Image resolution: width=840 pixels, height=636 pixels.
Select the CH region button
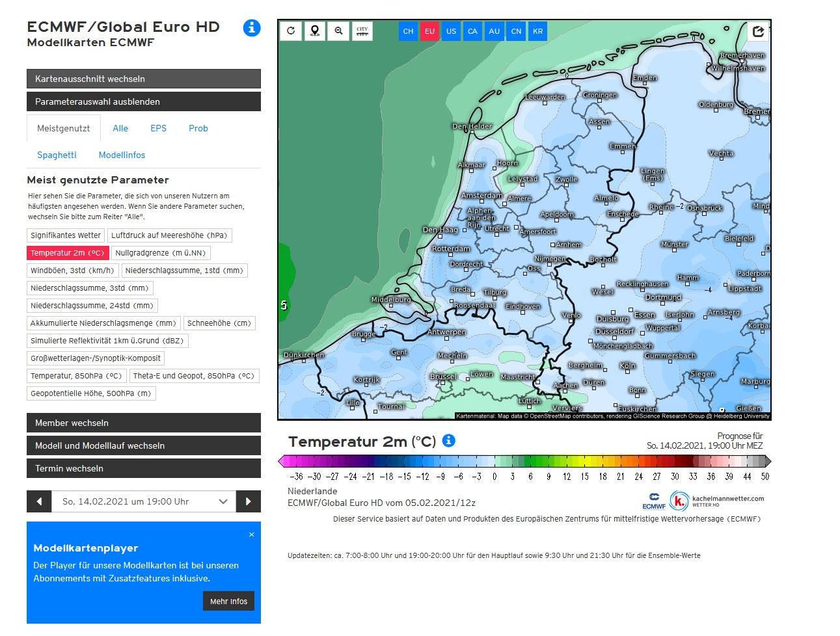[408, 31]
